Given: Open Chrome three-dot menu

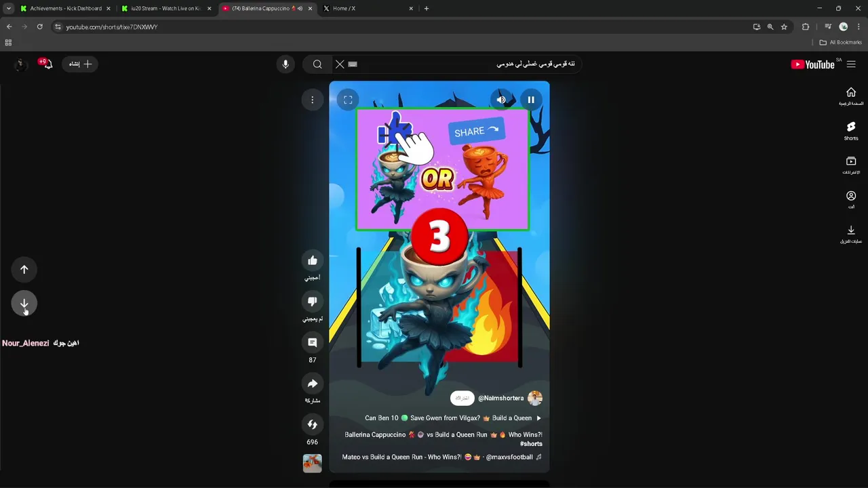Looking at the screenshot, I should pyautogui.click(x=859, y=26).
